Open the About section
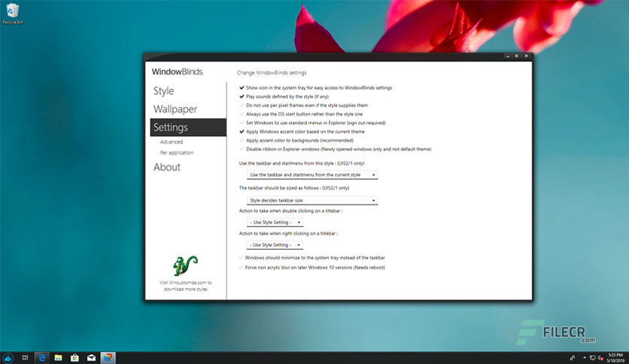 (167, 167)
